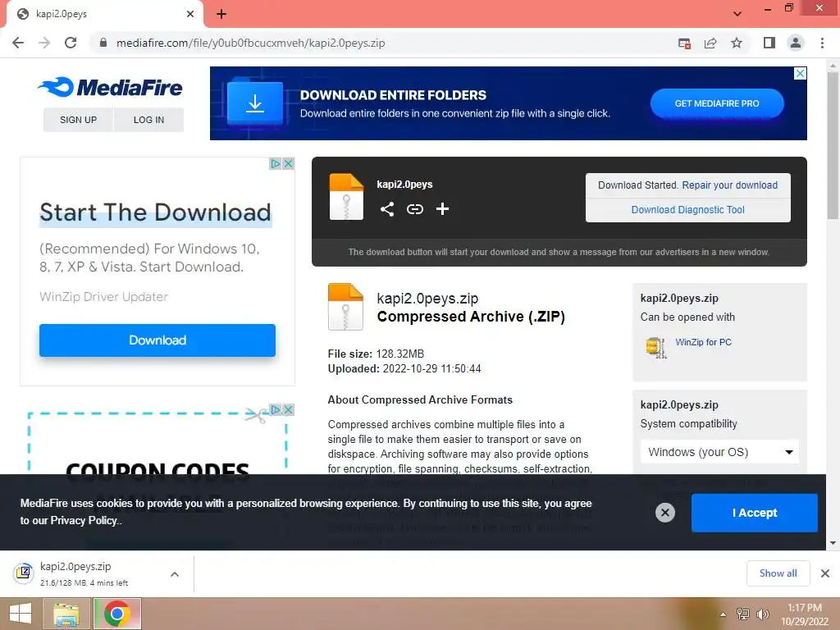Close the Download Entire Folders banner ad
Viewport: 840px width, 630px height.
coord(800,73)
